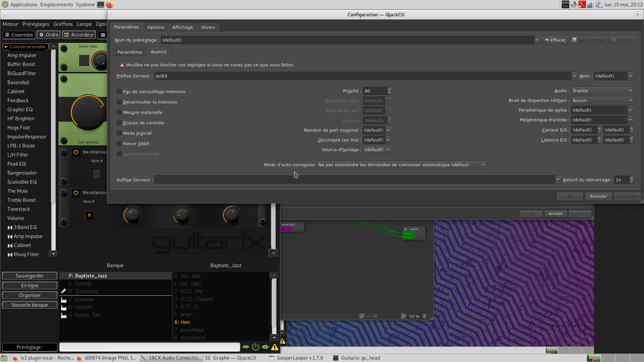Viewport: 644px width, 362px height.
Task: Click zoom-out magnifier in graph window
Action: pyautogui.click(x=362, y=316)
